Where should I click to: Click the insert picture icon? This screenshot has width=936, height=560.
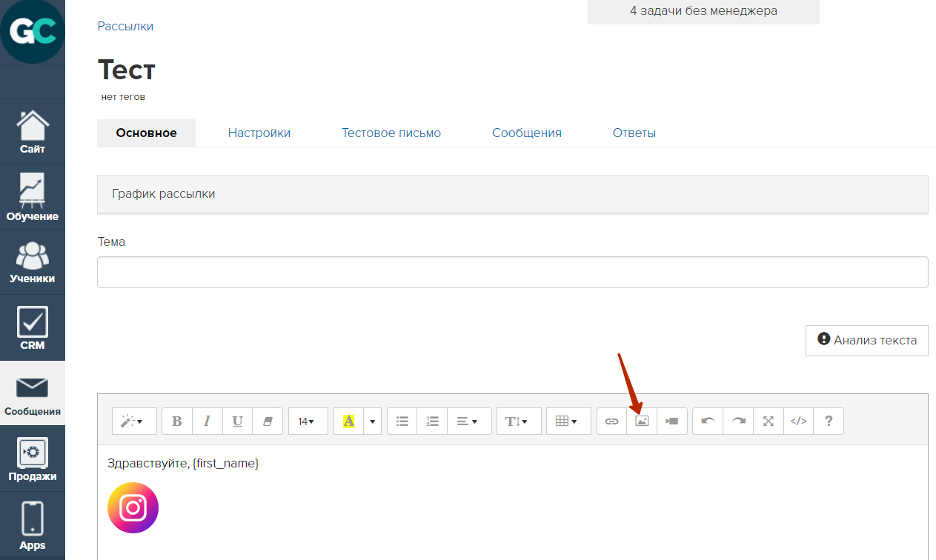(642, 421)
